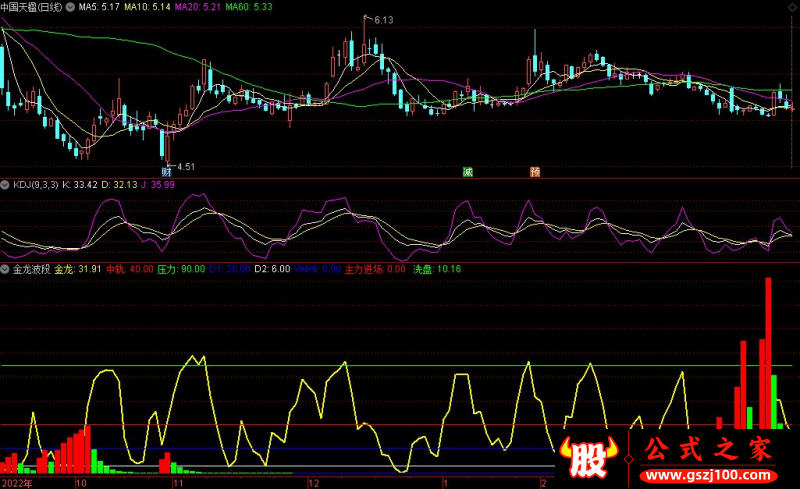
Task: Click the 12 month marker on timeline
Action: pos(313,481)
